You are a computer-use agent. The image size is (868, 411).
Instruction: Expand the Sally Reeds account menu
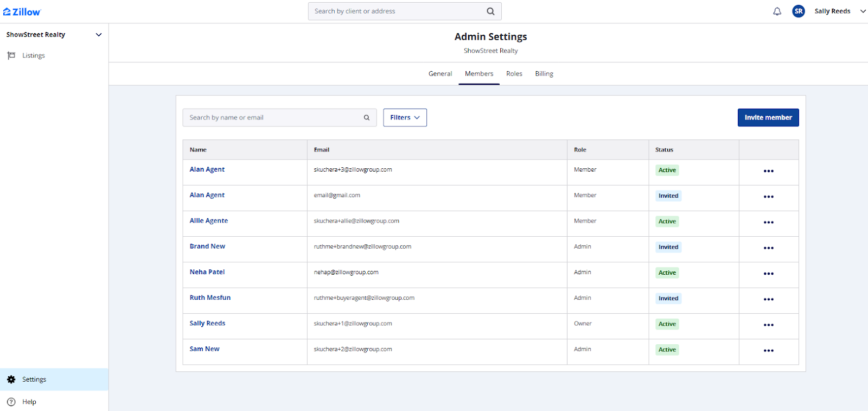[x=863, y=11]
